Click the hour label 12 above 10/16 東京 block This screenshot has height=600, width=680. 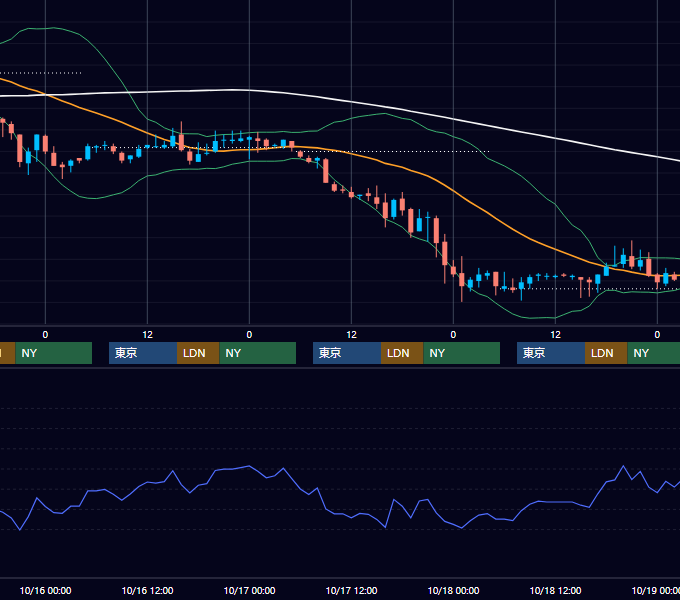point(147,335)
